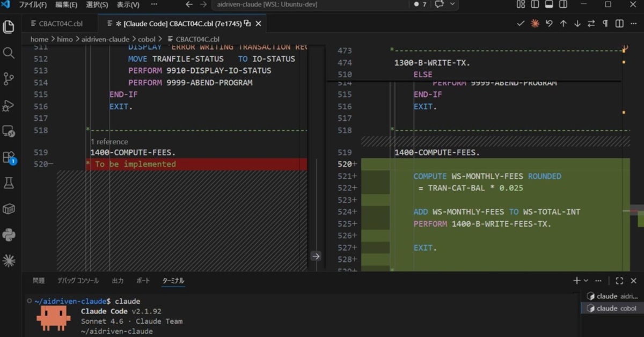Open the Source Control view
Viewport: 644px width, 337px height.
[9, 79]
